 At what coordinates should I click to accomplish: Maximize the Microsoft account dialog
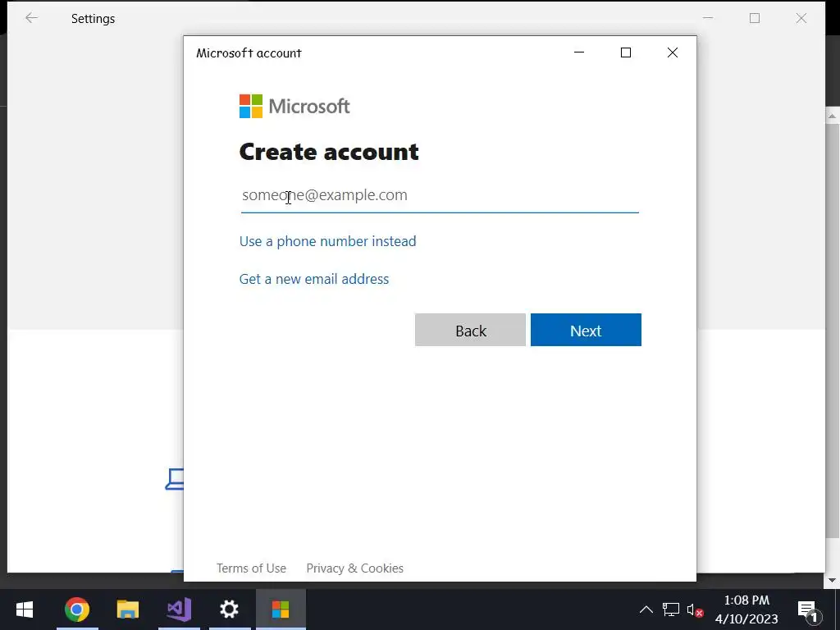coord(626,52)
